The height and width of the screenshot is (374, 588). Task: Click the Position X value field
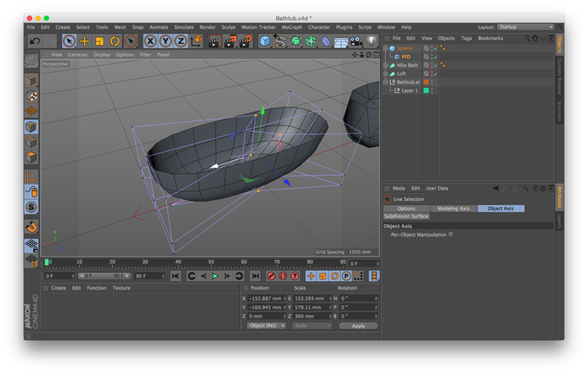click(267, 299)
